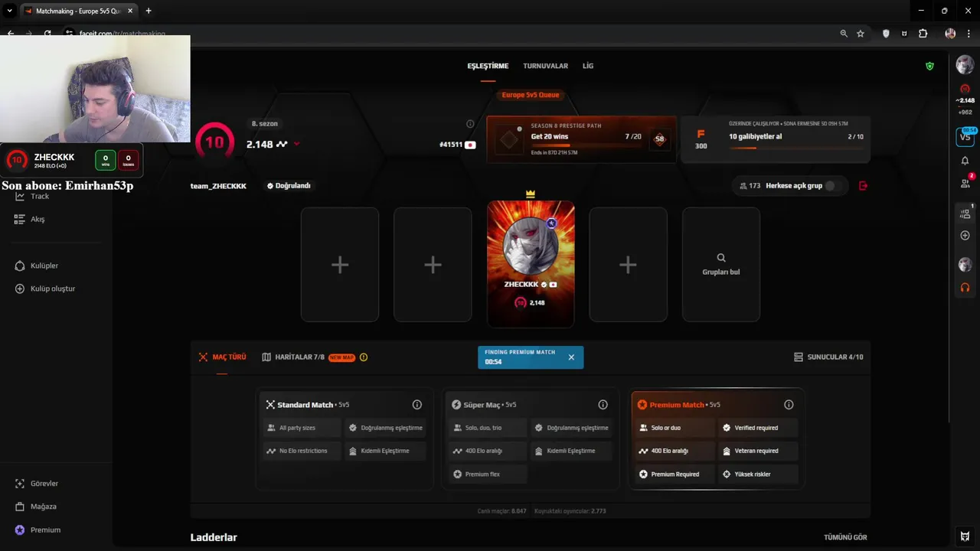This screenshot has width=980, height=551.
Task: Click warning icon next to Haritalar
Action: tap(364, 357)
